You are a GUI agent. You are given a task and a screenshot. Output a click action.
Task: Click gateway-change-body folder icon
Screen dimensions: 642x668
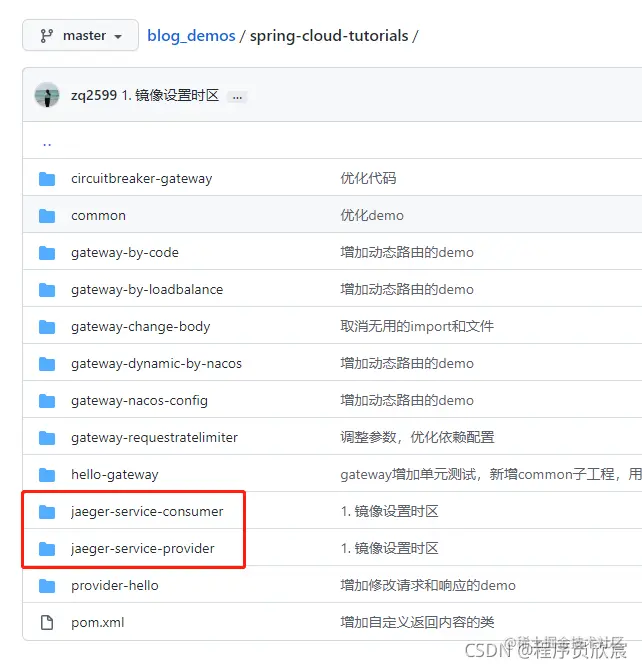coord(47,327)
